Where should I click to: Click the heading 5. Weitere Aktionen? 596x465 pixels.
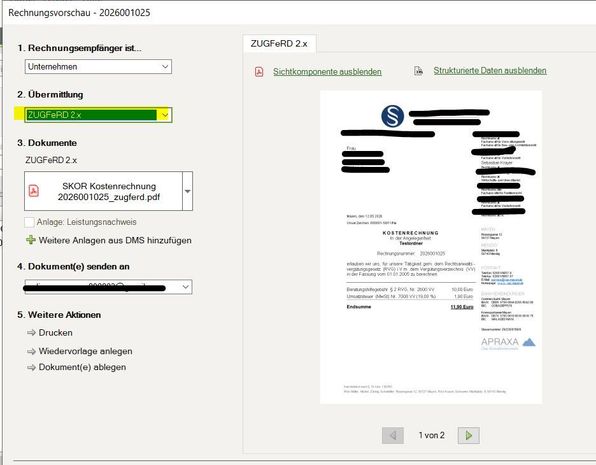tap(59, 315)
